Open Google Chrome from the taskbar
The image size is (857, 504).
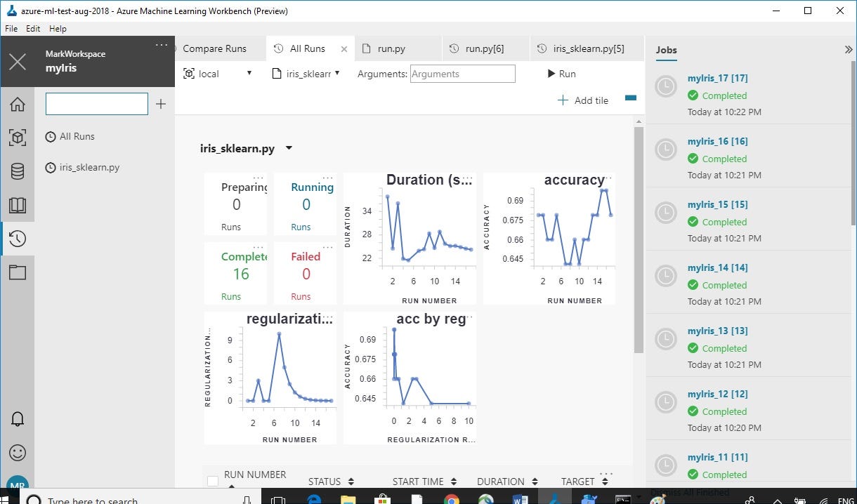tap(451, 500)
